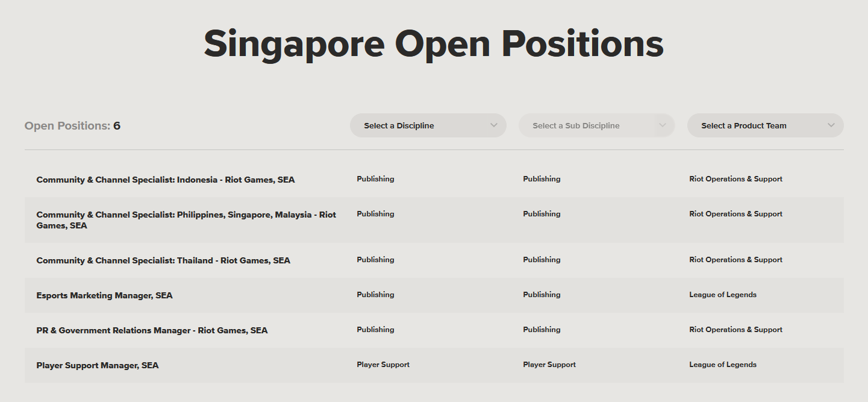This screenshot has width=868, height=402.
Task: Click the "Open Positions: 6" count label
Action: pyautogui.click(x=72, y=126)
